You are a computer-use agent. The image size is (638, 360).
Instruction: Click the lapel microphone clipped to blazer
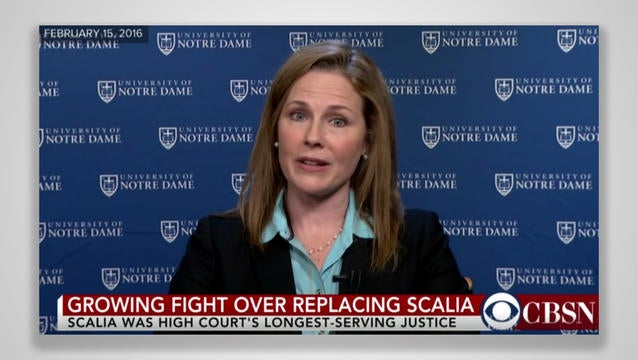coord(346,281)
